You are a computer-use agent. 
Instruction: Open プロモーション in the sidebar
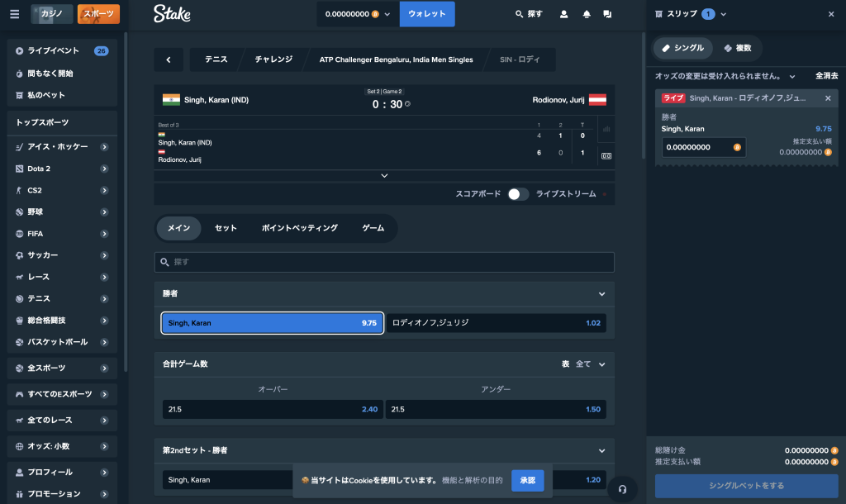pyautogui.click(x=62, y=494)
